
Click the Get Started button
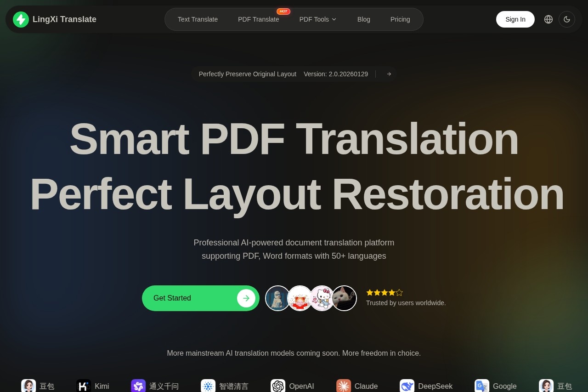click(x=200, y=298)
